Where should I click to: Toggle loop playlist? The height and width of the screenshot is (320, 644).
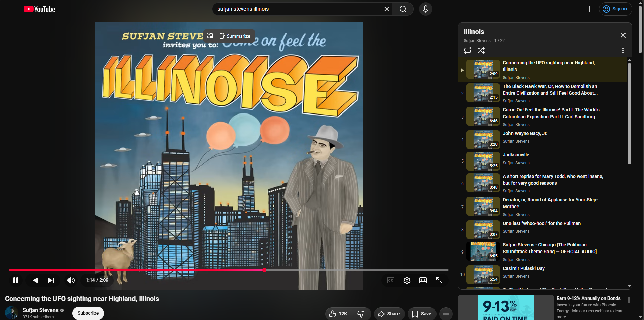click(x=467, y=50)
